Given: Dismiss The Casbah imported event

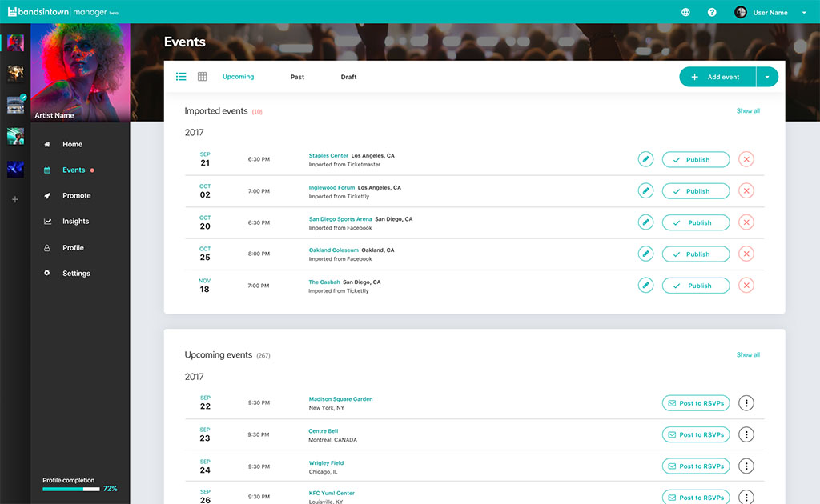Looking at the screenshot, I should [746, 285].
